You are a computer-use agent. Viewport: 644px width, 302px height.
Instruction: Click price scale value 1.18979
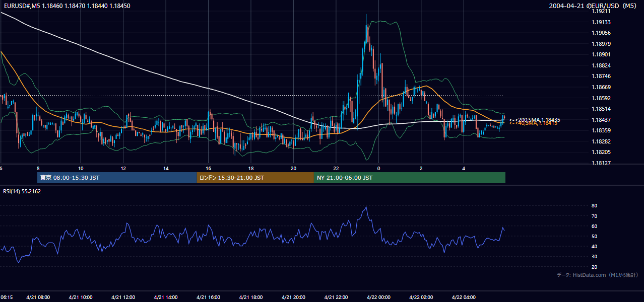pyautogui.click(x=601, y=43)
